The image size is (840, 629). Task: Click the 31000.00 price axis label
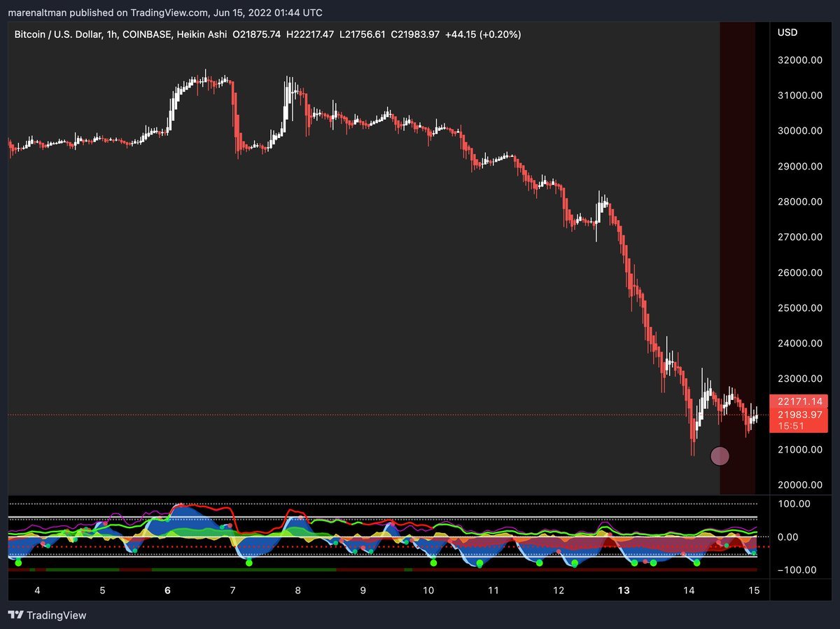coord(799,95)
